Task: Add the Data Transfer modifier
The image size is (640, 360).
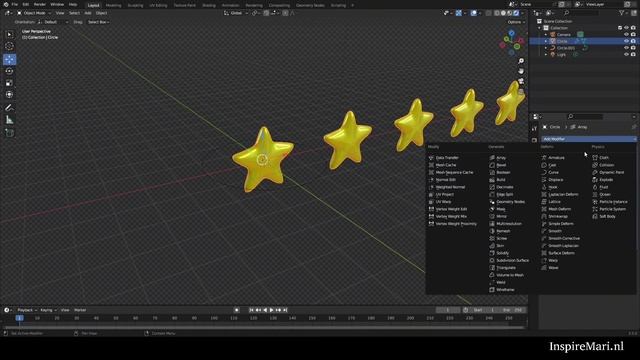Action: (444, 158)
